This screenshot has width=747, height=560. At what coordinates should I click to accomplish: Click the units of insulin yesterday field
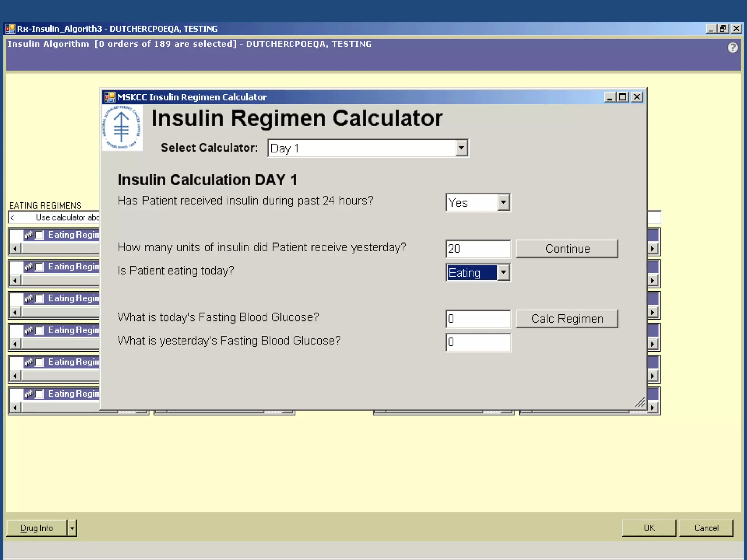[478, 249]
